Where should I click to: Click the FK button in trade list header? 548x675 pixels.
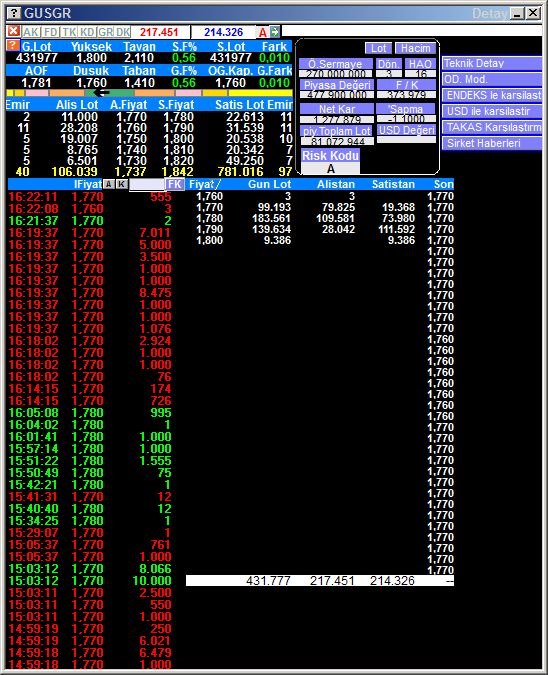pos(175,184)
